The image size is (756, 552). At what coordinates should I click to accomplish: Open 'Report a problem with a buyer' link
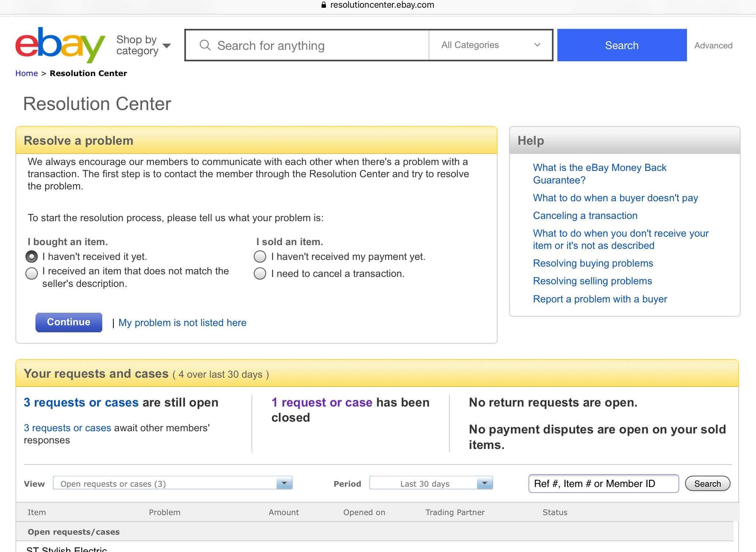pyautogui.click(x=600, y=299)
